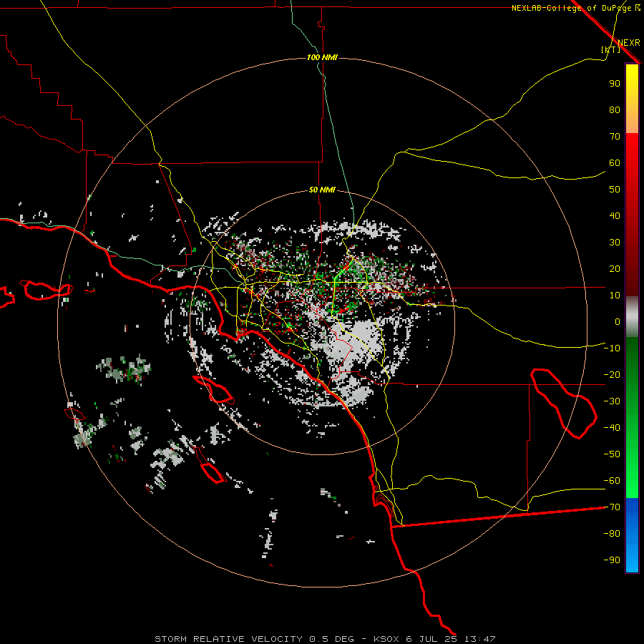Click the 0 value on the velocity scale
The height and width of the screenshot is (644, 644).
click(x=618, y=321)
